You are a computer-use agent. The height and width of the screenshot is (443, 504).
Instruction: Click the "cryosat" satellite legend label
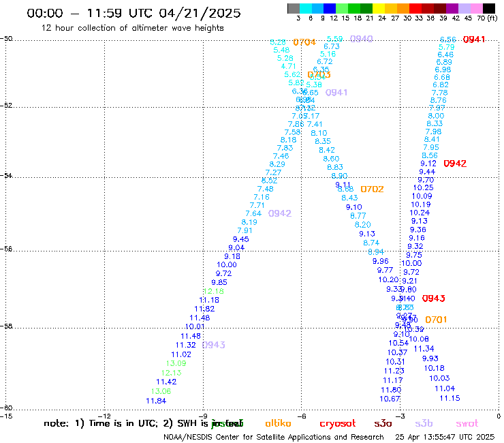[x=338, y=424]
